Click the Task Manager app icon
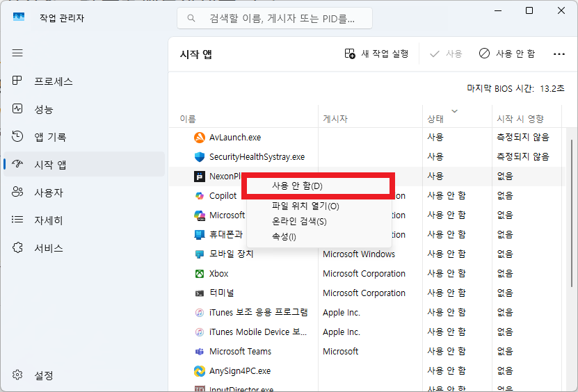This screenshot has width=578, height=392. coord(18,17)
